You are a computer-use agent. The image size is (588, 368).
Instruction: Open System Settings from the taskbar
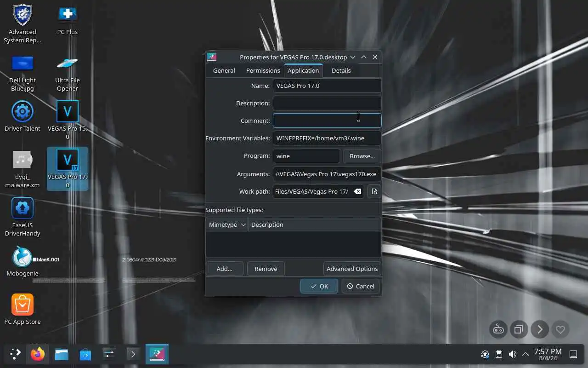click(x=109, y=354)
